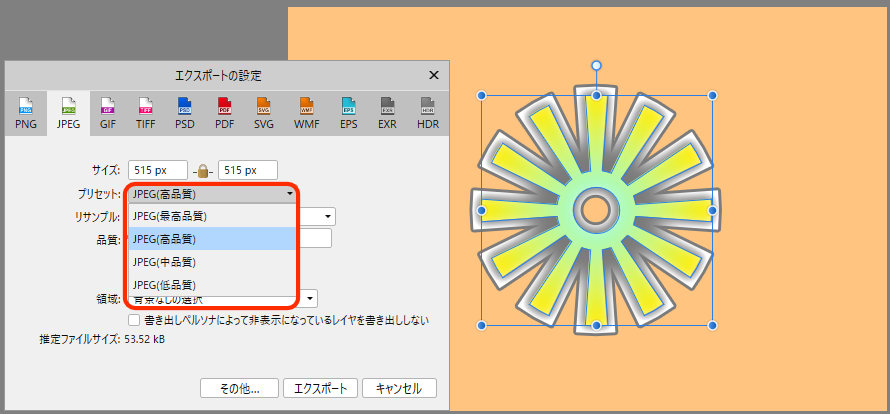Open the リサンプル dropdown arrow
890x414 pixels.
tap(327, 216)
